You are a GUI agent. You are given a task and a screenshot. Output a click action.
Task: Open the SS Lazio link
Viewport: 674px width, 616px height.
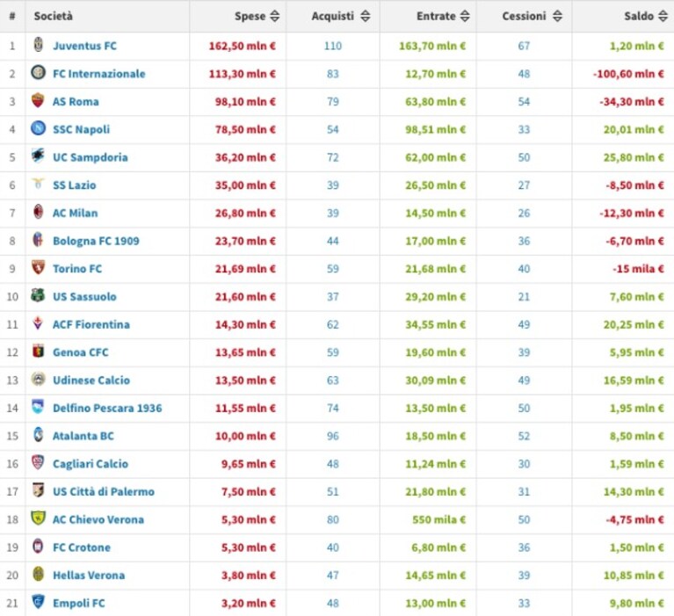click(x=75, y=185)
